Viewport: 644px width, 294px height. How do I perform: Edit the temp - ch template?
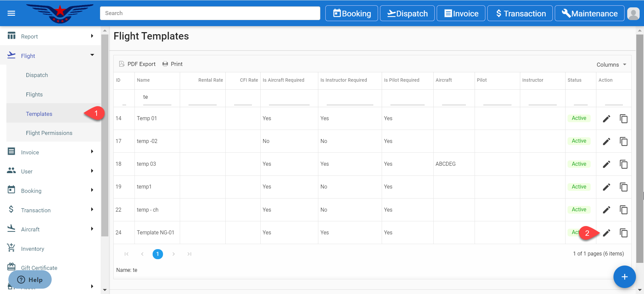[606, 210]
